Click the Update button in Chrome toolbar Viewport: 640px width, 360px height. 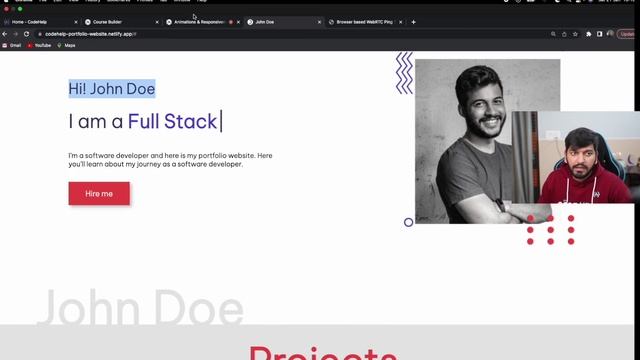(626, 34)
